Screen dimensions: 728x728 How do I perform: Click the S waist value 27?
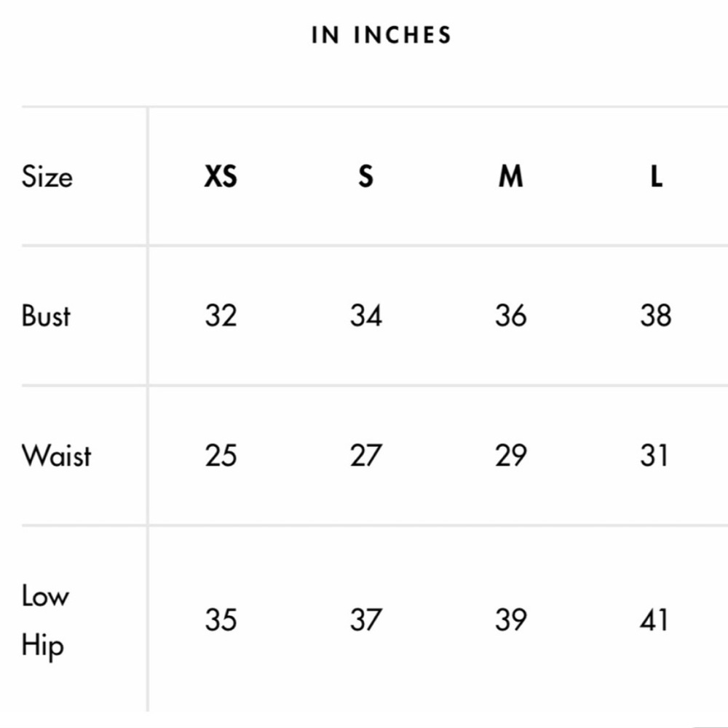366,455
